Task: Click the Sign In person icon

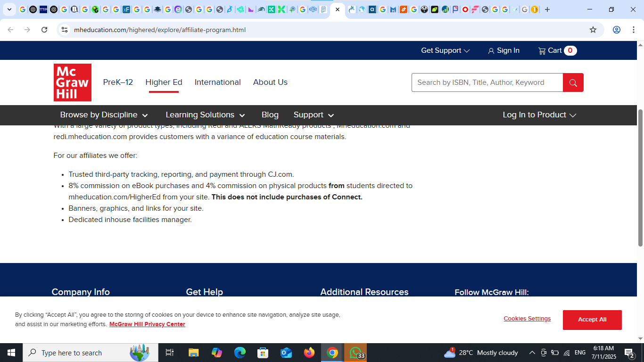Action: pos(491,51)
